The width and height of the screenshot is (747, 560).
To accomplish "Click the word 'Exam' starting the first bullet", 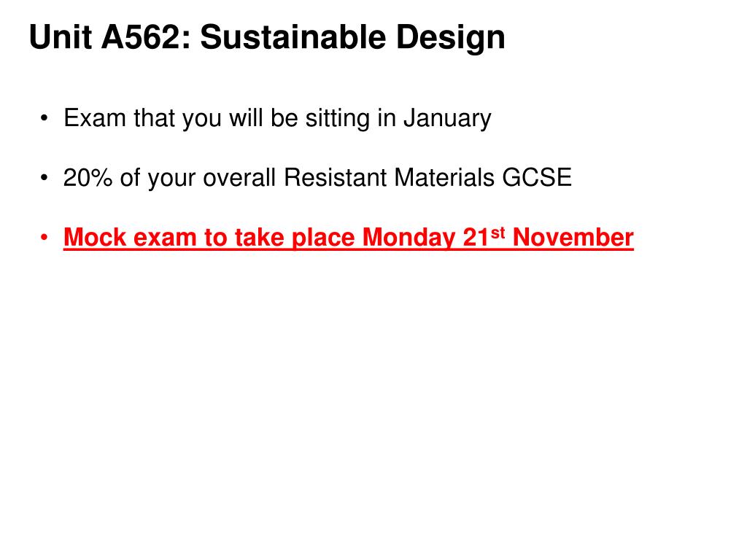I will 94,117.
